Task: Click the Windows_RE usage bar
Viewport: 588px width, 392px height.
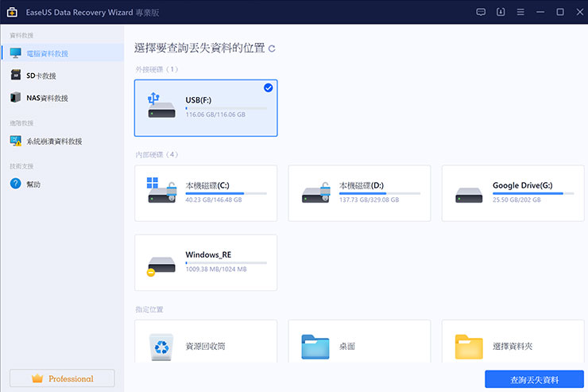Action: pos(226,263)
